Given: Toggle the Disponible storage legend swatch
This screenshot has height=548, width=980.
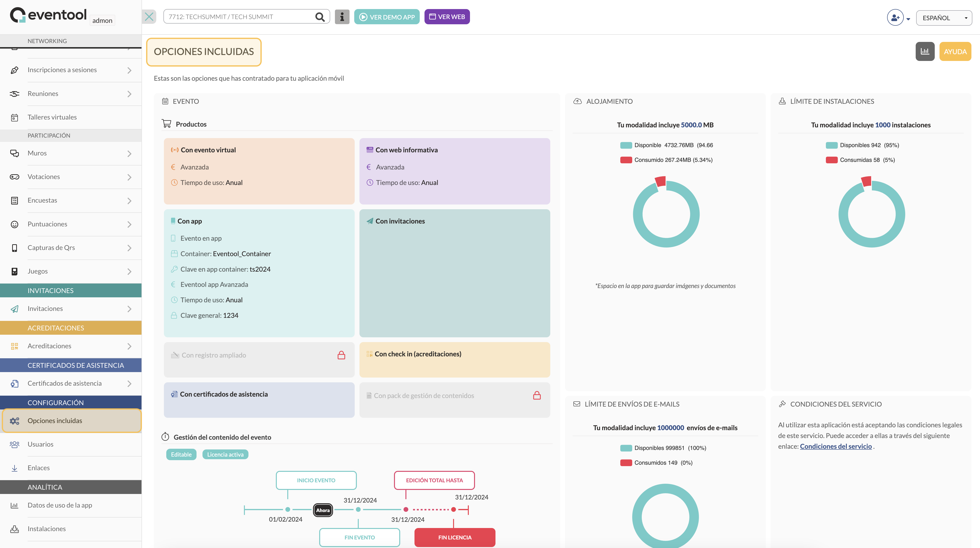Looking at the screenshot, I should pos(626,145).
